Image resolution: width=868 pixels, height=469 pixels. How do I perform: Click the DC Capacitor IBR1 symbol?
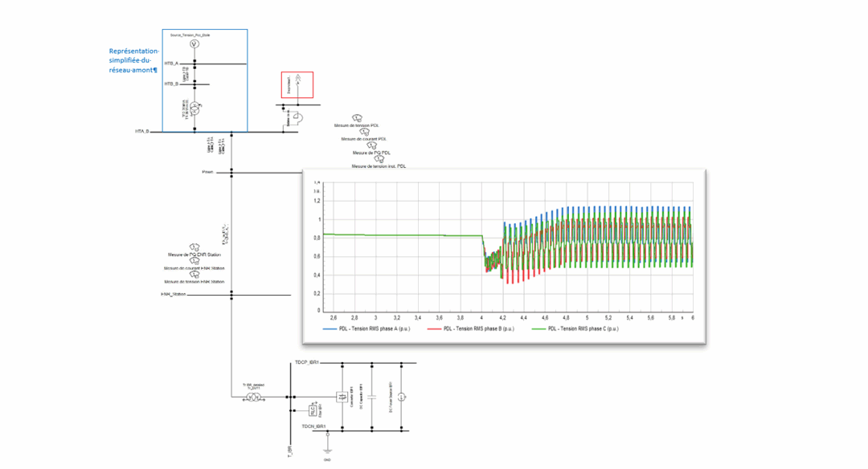click(372, 397)
